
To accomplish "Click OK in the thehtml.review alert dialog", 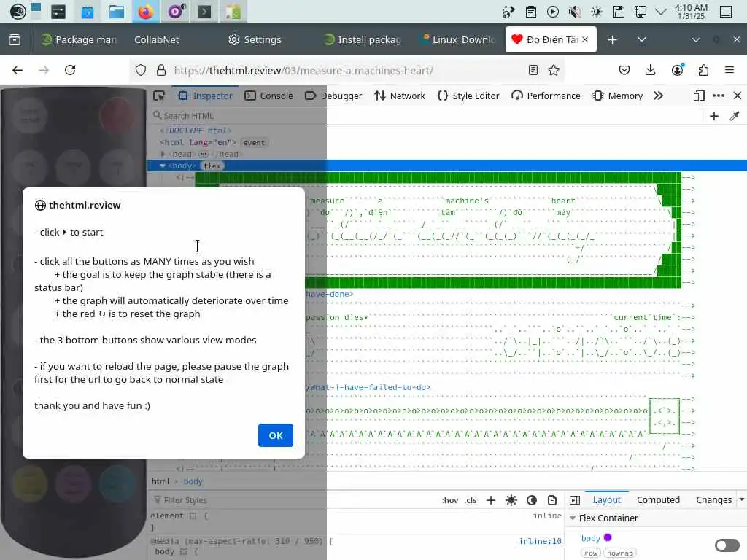I will click(x=275, y=435).
